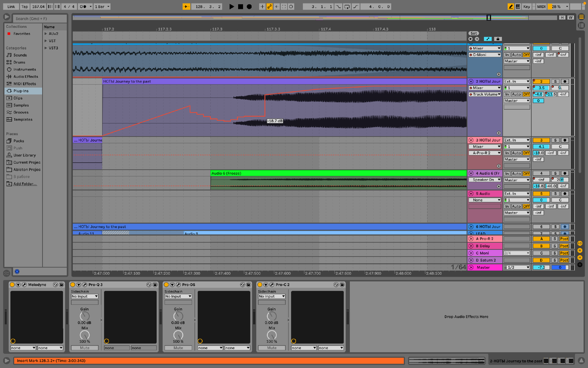Image resolution: width=588 pixels, height=368 pixels.
Task: Click Master volume slider -7.2
Action: pyautogui.click(x=541, y=267)
